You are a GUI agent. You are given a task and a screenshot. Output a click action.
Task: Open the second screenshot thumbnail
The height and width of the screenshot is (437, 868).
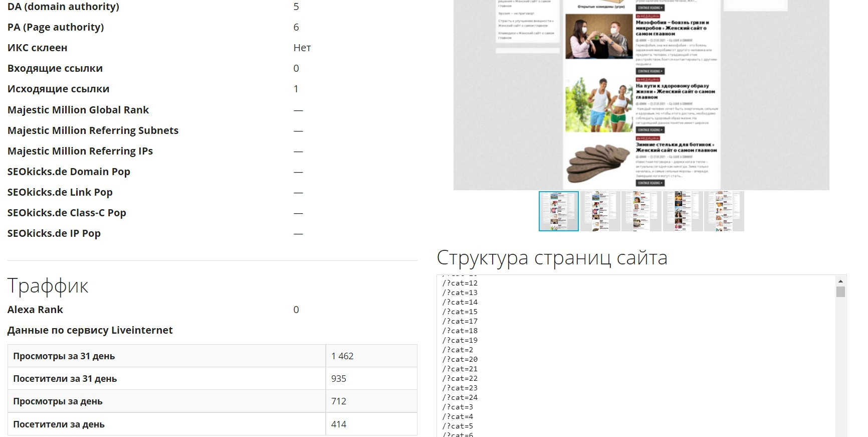pos(600,211)
